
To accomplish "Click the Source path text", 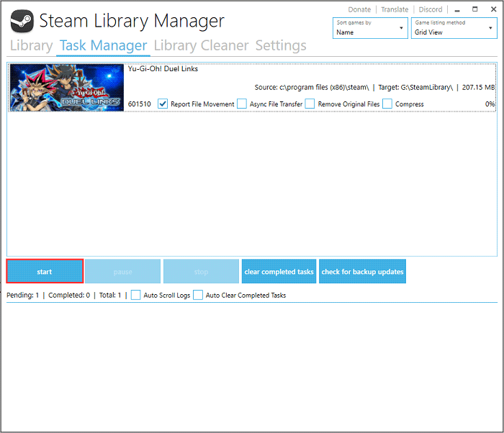I will (312, 87).
